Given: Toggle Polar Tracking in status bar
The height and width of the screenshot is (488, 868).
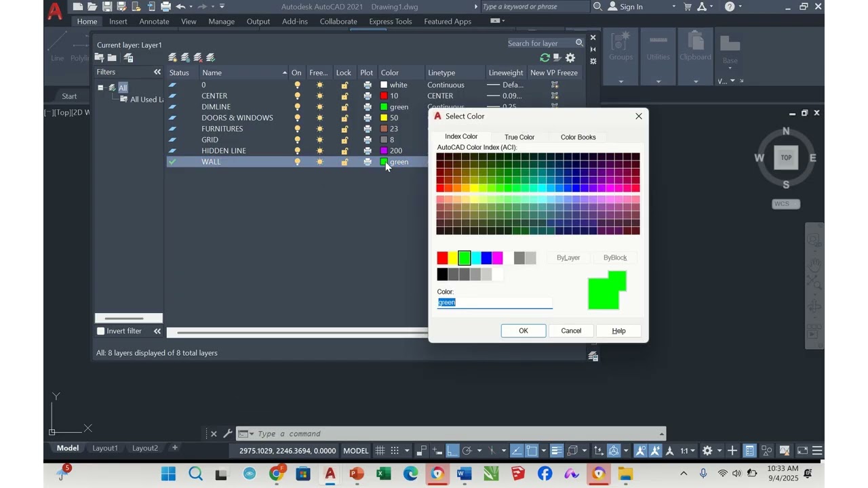Looking at the screenshot, I should pyautogui.click(x=467, y=451).
